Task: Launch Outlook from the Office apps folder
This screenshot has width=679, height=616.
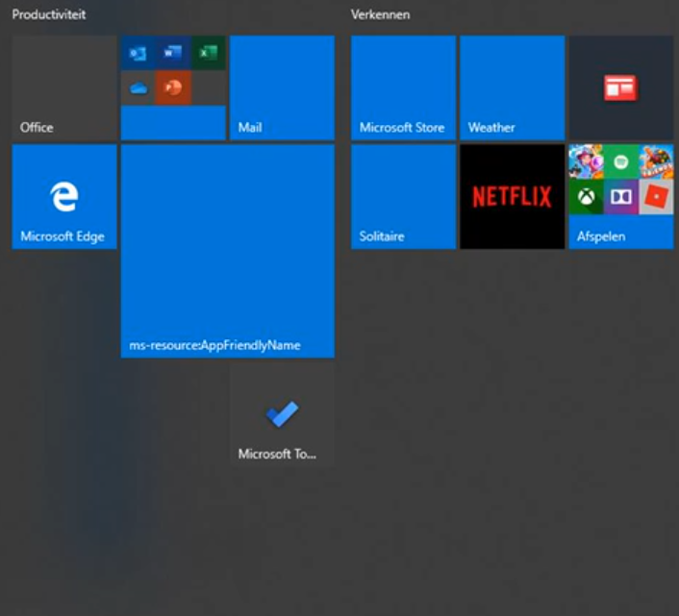Action: pos(138,53)
